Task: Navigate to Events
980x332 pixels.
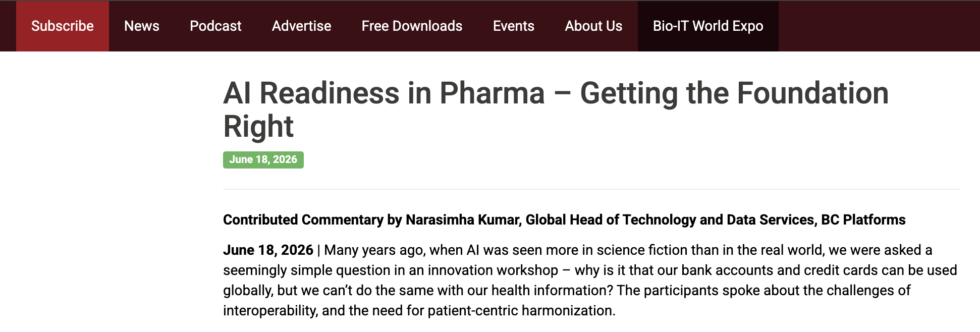Action: pyautogui.click(x=513, y=26)
